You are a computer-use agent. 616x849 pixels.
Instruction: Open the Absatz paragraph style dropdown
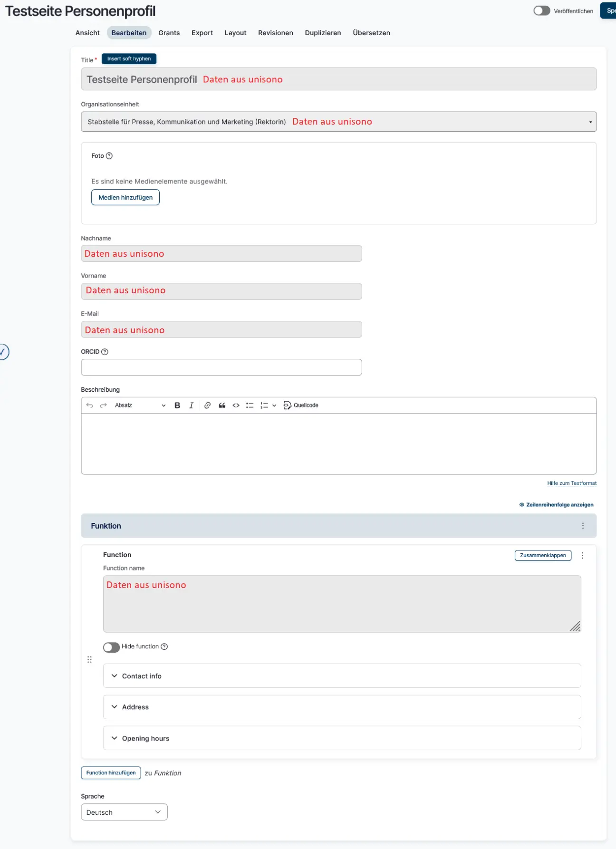[140, 405]
